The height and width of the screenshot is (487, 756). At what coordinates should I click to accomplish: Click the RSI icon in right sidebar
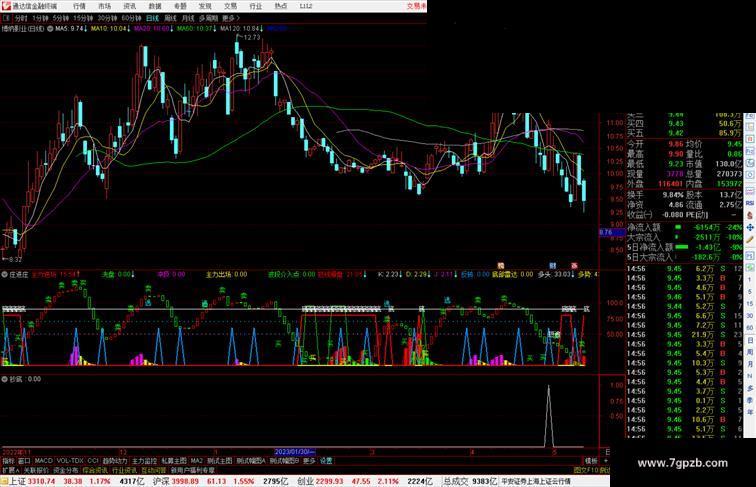tap(750, 203)
